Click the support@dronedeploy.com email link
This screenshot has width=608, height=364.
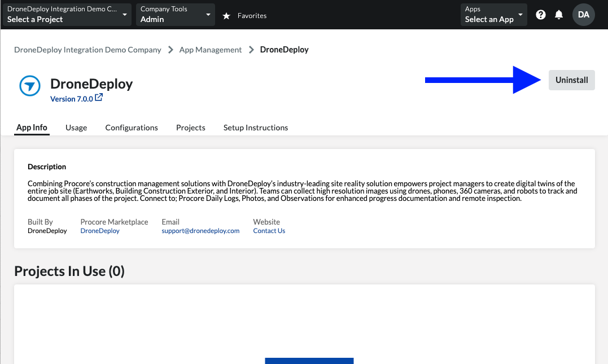click(200, 231)
